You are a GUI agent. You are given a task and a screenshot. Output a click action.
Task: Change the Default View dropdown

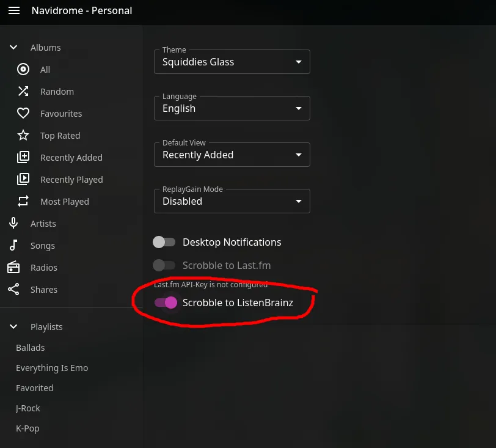[x=232, y=154]
